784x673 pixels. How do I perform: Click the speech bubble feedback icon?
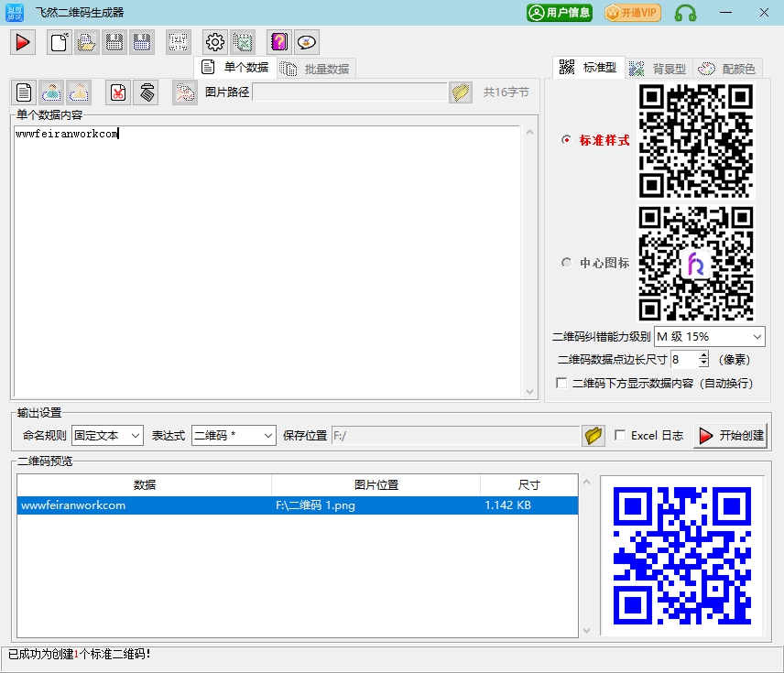307,42
